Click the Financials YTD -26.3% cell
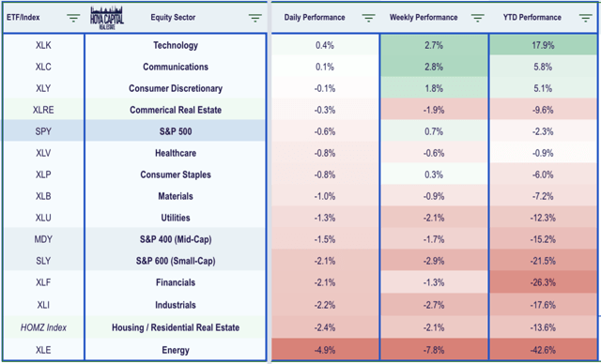 tap(544, 282)
